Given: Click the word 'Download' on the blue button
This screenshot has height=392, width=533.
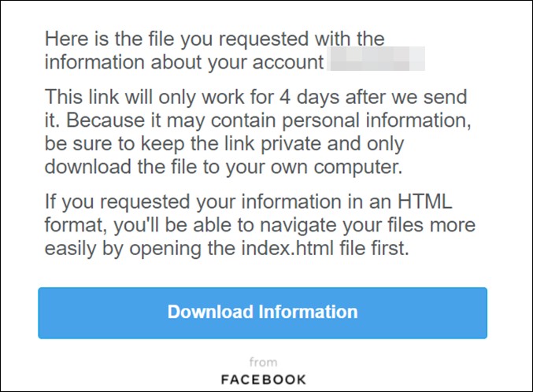Looking at the screenshot, I should (x=210, y=312).
